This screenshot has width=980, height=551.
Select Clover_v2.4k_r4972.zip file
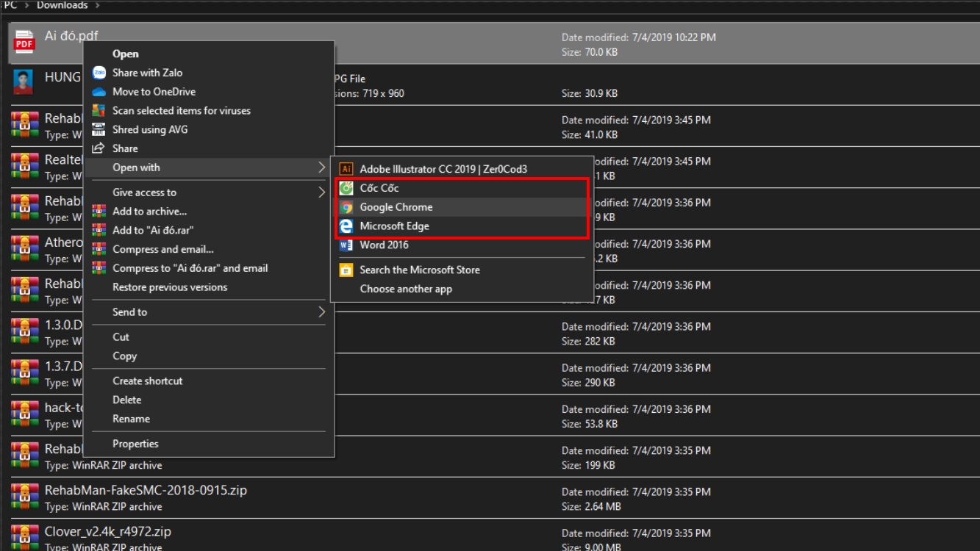(108, 531)
